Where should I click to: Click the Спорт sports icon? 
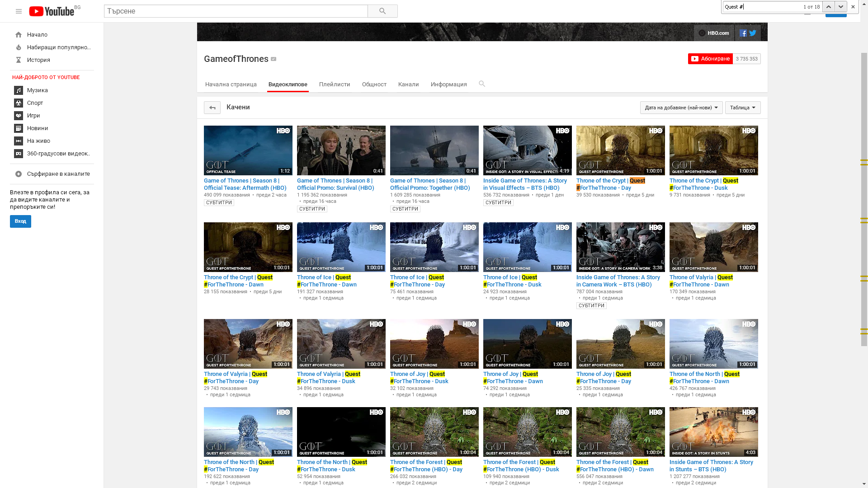click(x=19, y=103)
